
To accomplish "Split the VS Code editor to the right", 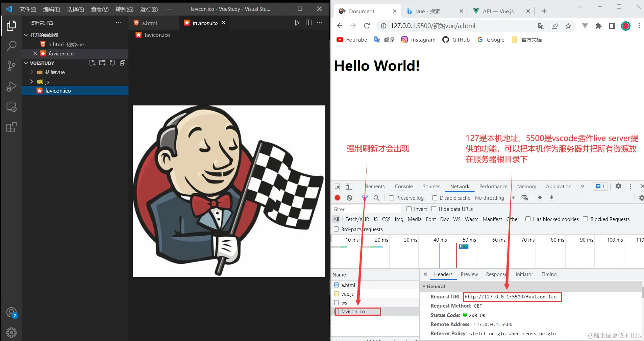I will click(x=308, y=23).
